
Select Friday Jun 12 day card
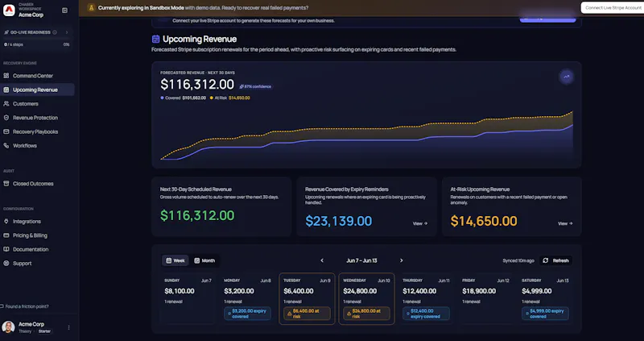[485, 298]
